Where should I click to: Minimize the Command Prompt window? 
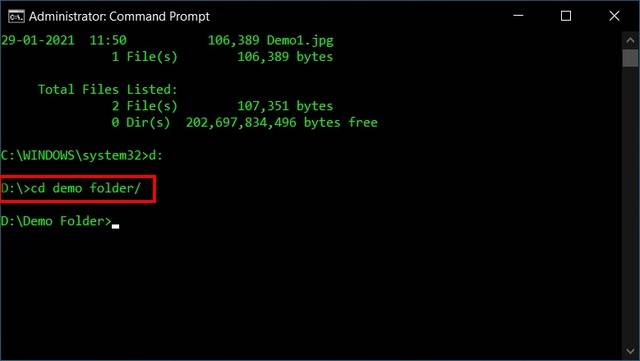click(x=518, y=16)
